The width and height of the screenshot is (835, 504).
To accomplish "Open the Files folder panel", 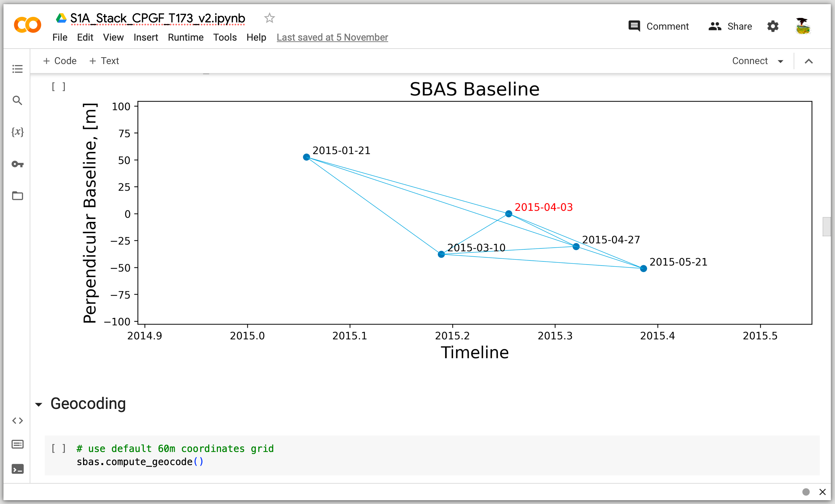I will click(x=17, y=196).
